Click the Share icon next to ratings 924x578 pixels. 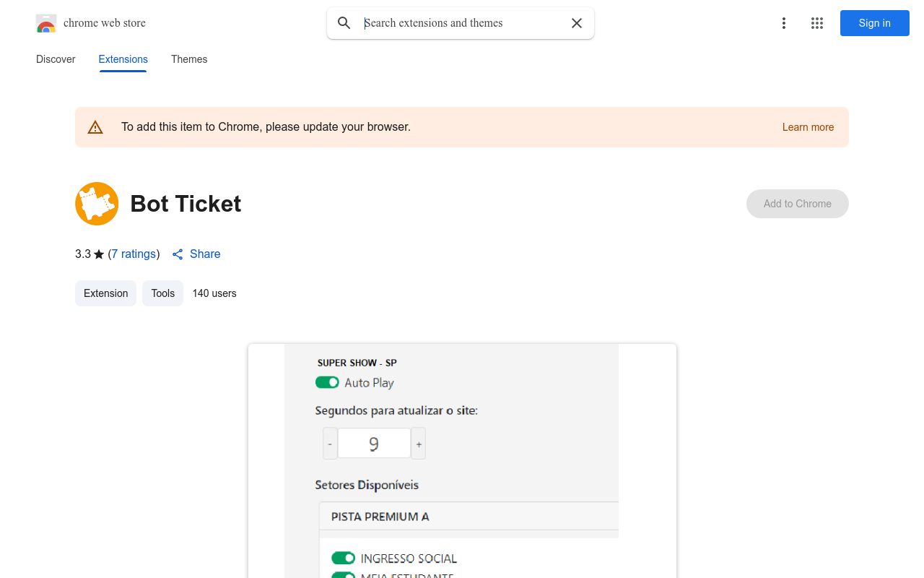click(178, 254)
